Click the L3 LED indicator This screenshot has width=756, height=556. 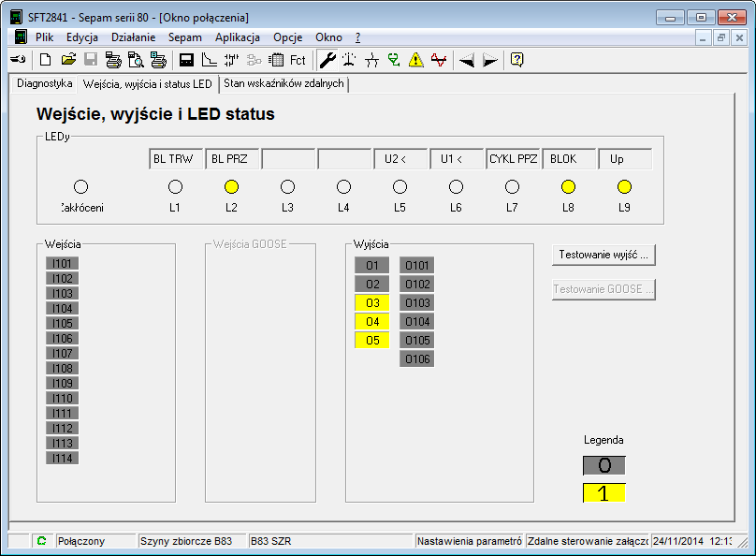pyautogui.click(x=288, y=186)
